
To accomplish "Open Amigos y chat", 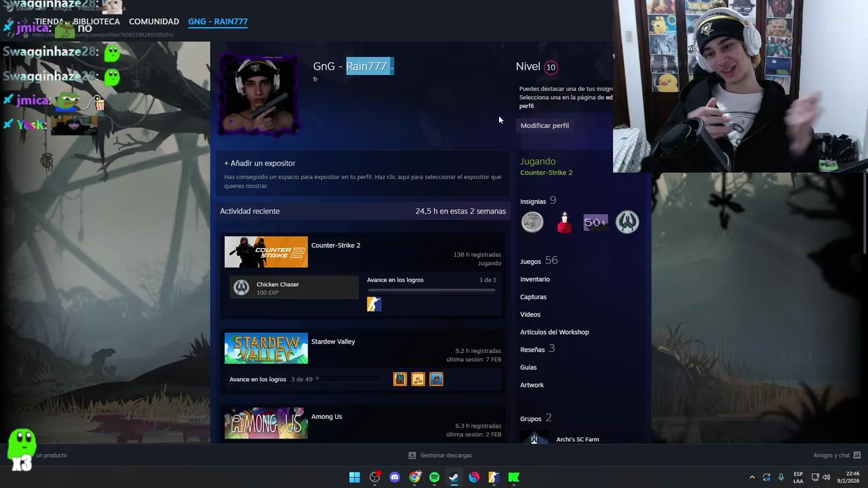I will pos(837,455).
